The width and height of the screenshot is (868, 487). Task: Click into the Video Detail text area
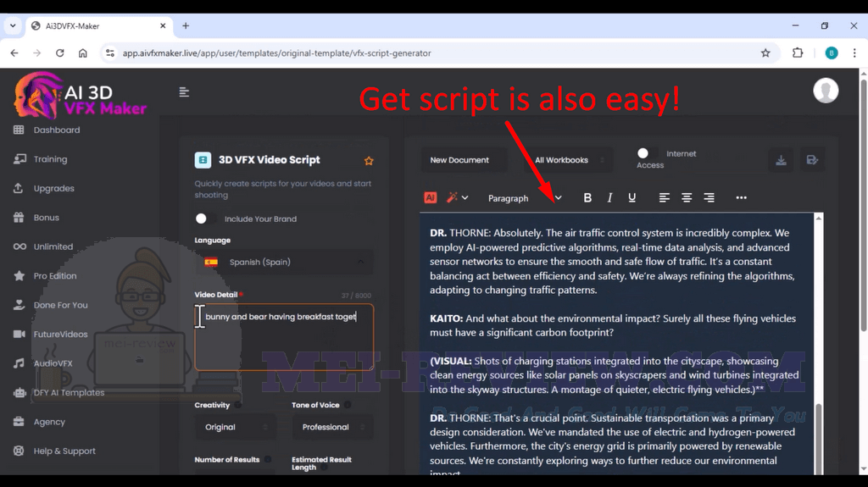coord(284,337)
